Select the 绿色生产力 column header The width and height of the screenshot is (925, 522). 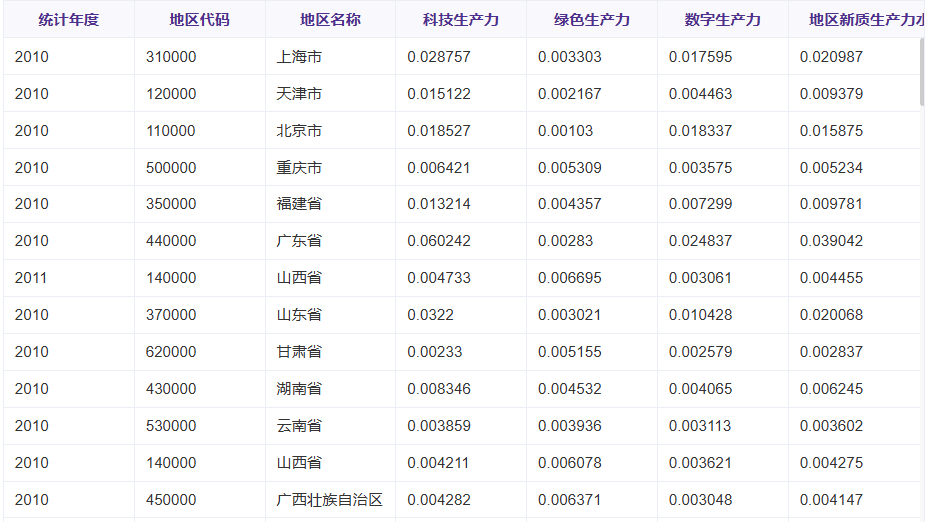592,20
